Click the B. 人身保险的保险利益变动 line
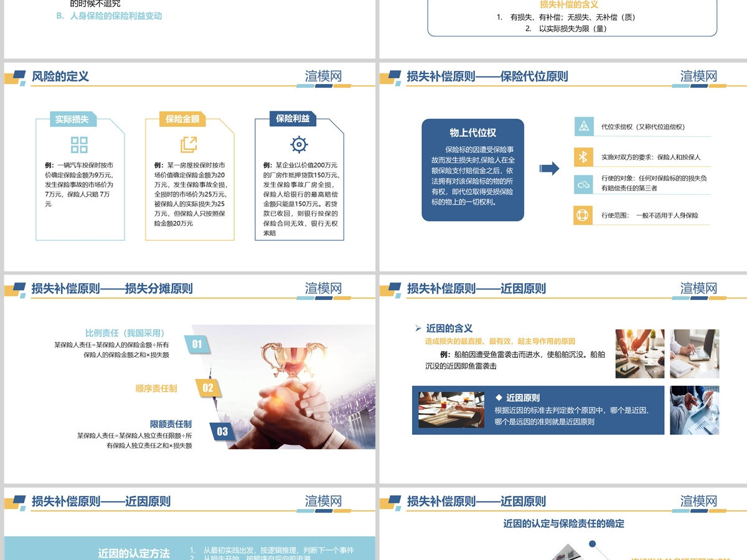The width and height of the screenshot is (747, 560). 109,16
